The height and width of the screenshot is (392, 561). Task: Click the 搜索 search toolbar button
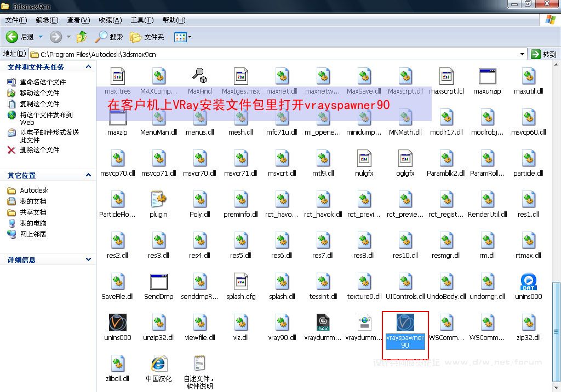point(109,37)
